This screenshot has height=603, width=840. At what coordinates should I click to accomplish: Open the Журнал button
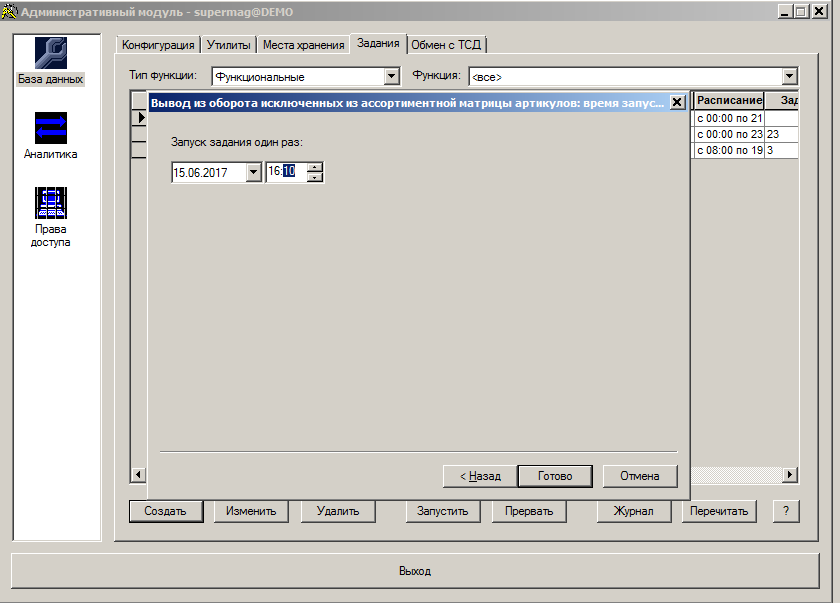point(634,511)
